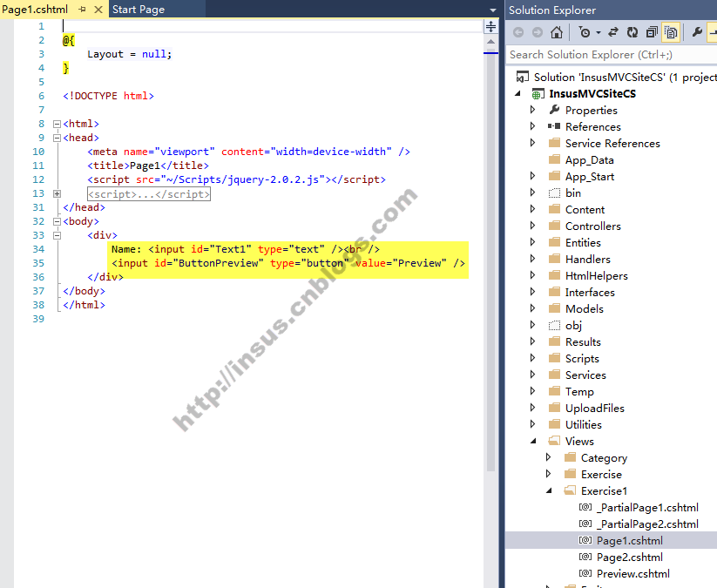
Task: Select the Interfaces folder
Action: pyautogui.click(x=590, y=292)
